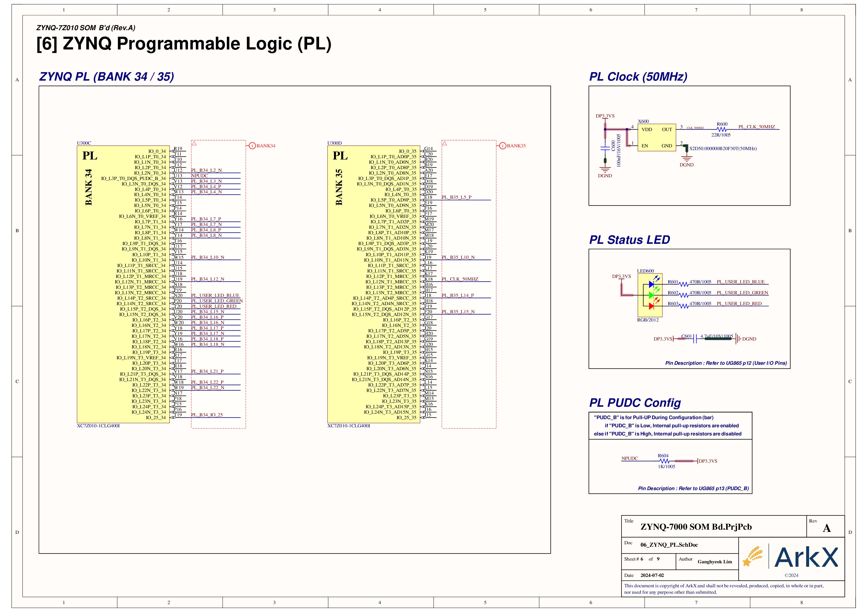Image resolution: width=868 pixels, height=613 pixels.
Task: Select the X600 oscillator component body
Action: coord(657,137)
